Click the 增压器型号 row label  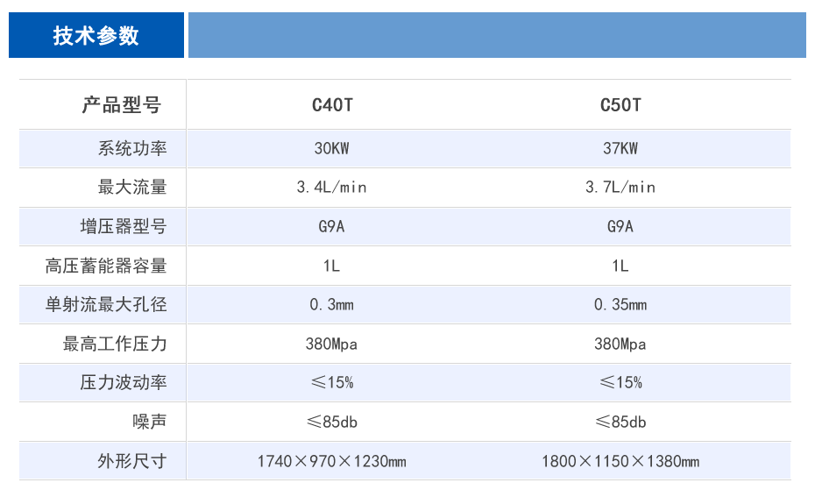(124, 227)
